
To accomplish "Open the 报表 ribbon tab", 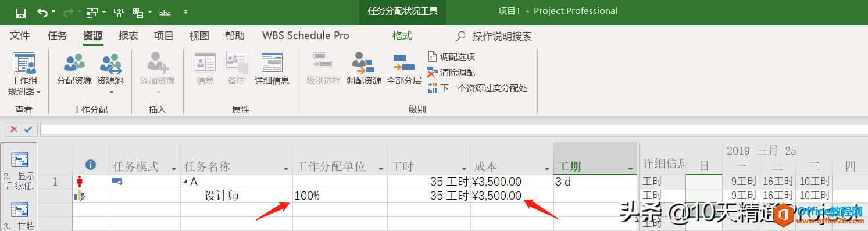I will pyautogui.click(x=128, y=36).
